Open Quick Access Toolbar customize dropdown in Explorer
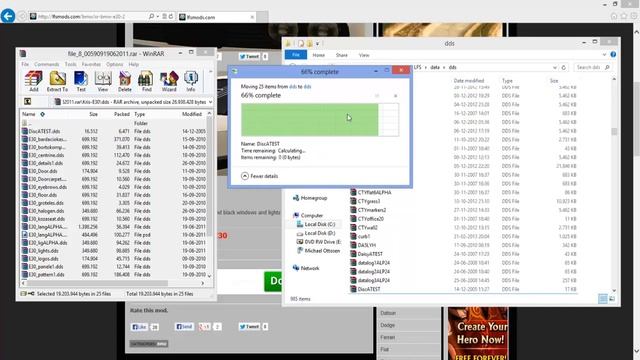The image size is (640, 360). 318,43
